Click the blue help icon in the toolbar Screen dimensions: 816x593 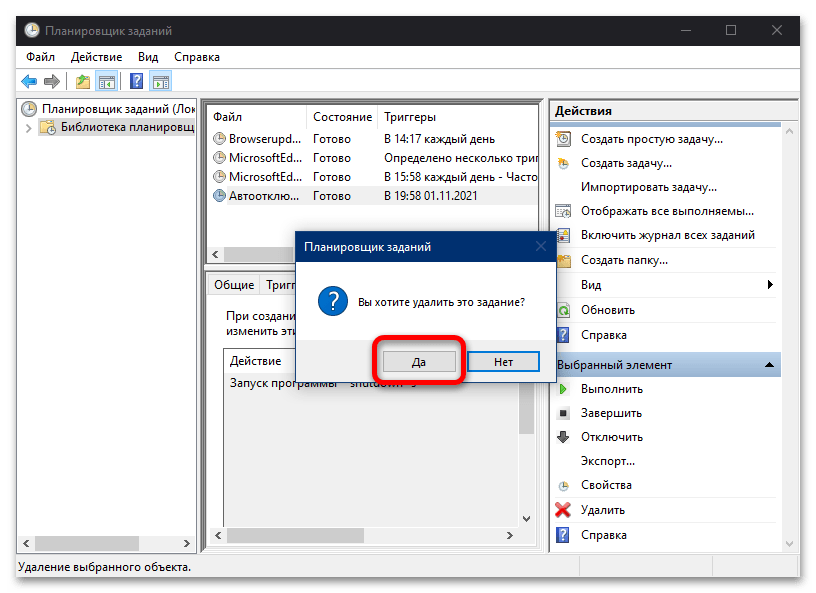(137, 81)
